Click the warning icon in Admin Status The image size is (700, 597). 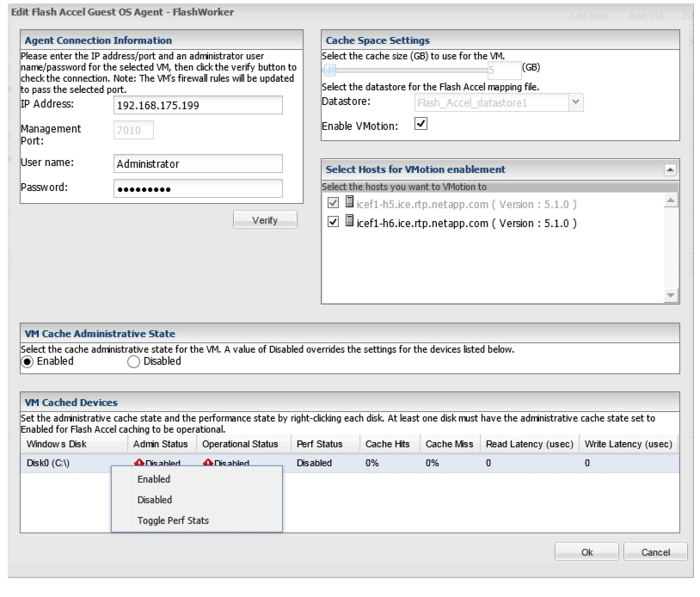point(139,463)
